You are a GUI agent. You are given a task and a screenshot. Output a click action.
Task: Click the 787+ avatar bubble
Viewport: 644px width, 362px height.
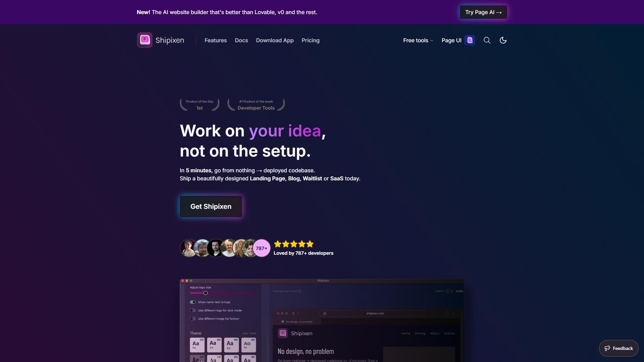point(262,248)
